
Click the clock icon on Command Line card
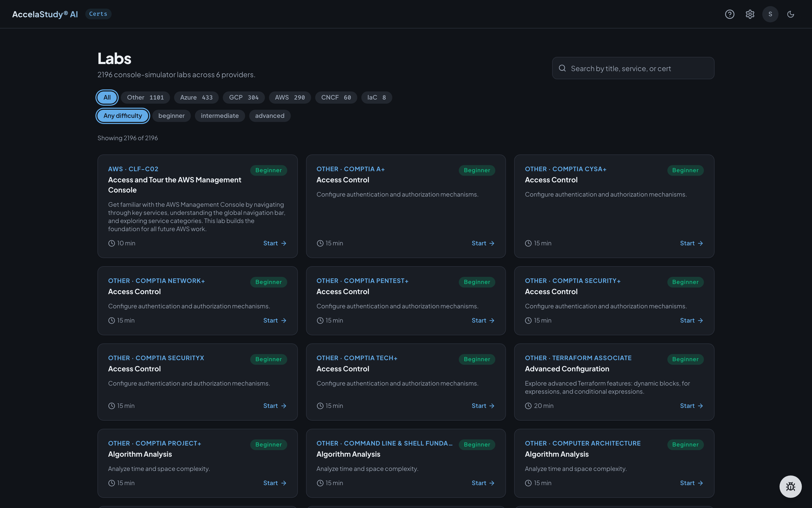pyautogui.click(x=320, y=483)
